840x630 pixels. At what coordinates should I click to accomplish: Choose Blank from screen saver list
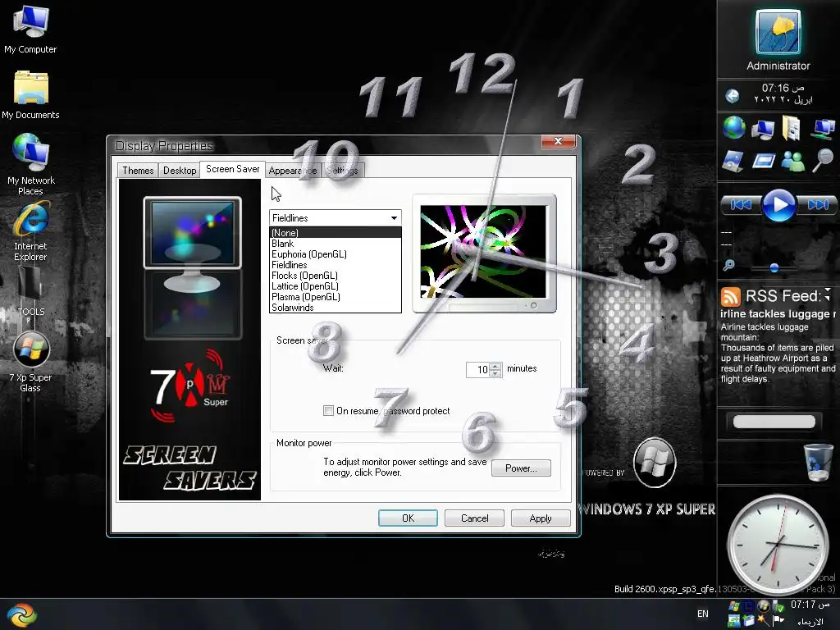tap(336, 243)
